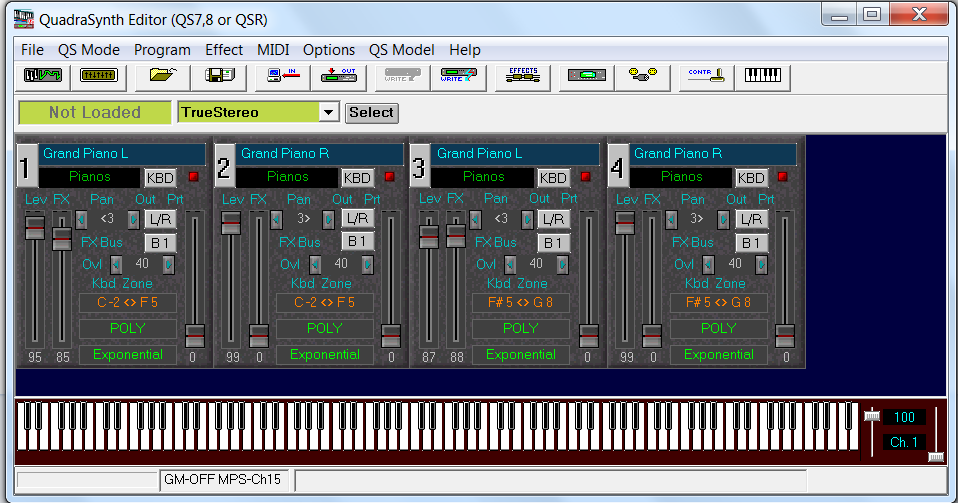Increase Pan on sound 1 with right arrow
958x503 pixels.
(x=133, y=219)
